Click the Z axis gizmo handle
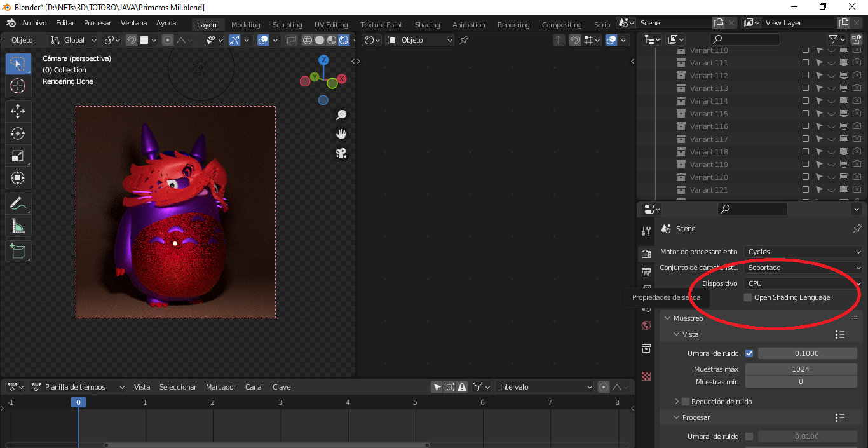 323,60
